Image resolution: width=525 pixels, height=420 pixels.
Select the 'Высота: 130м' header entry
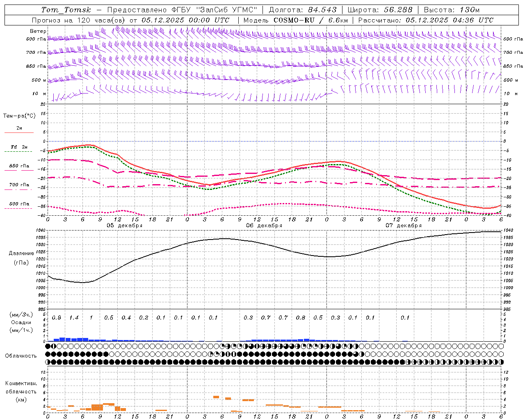452,10
